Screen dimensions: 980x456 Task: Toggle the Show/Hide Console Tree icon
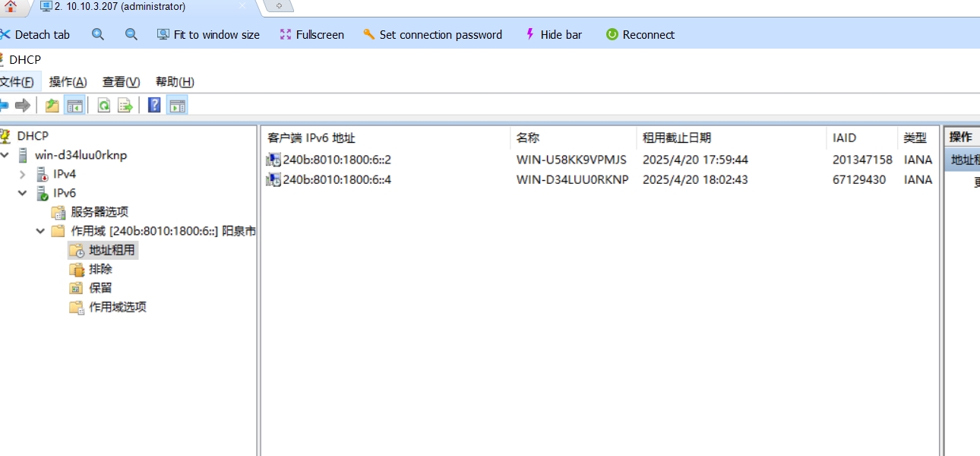coord(74,106)
